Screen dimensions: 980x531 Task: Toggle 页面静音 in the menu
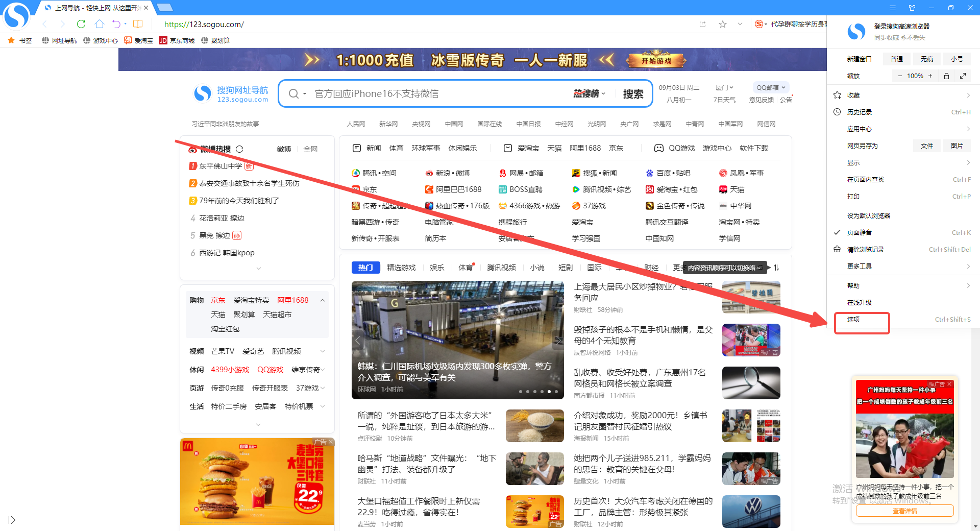902,232
